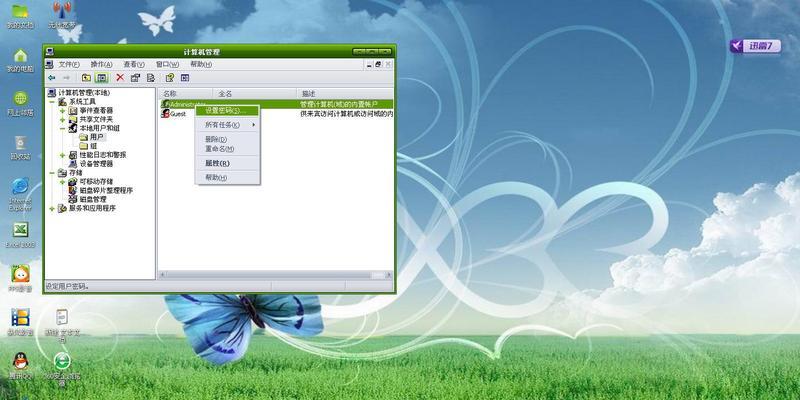This screenshot has width=800, height=400.
Task: Choose 重命名 from the context menu
Action: pos(228,149)
